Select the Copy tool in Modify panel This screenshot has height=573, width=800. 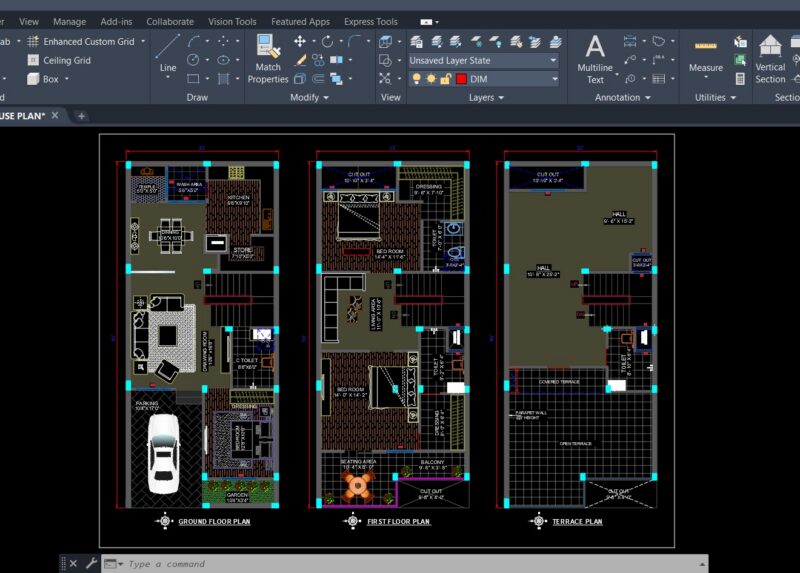[318, 60]
